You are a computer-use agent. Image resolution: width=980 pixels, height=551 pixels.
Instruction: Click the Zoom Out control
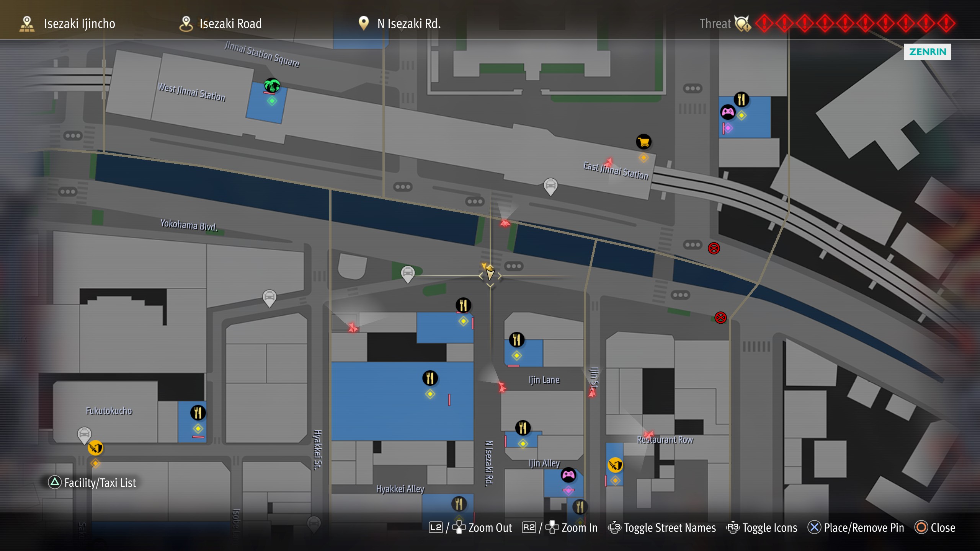470,528
